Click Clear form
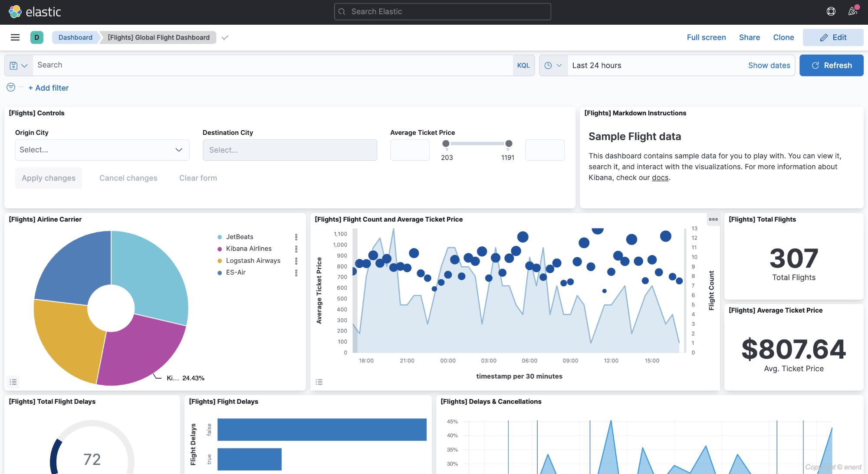Viewport: 868px width, 474px height. (x=198, y=178)
